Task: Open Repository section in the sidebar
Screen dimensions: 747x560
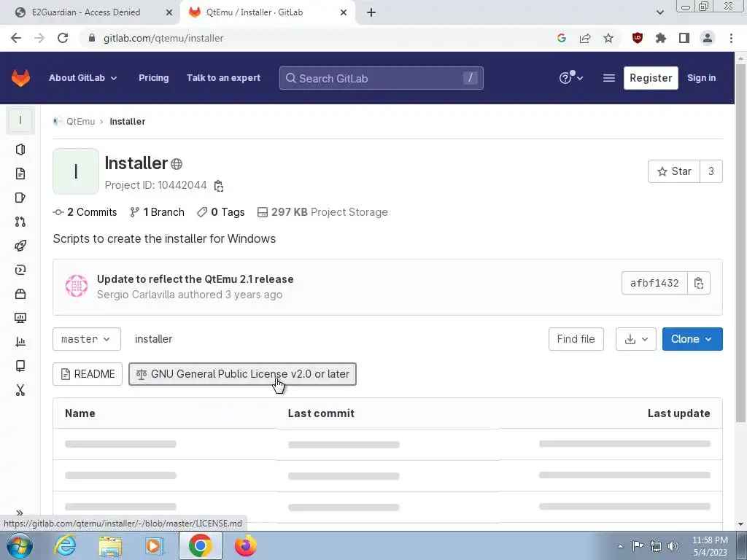Action: (20, 174)
